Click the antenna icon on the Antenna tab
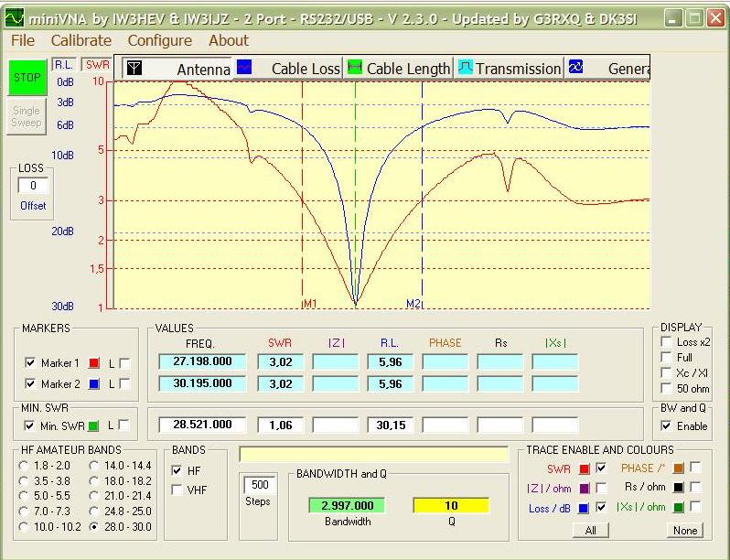 click(x=134, y=69)
